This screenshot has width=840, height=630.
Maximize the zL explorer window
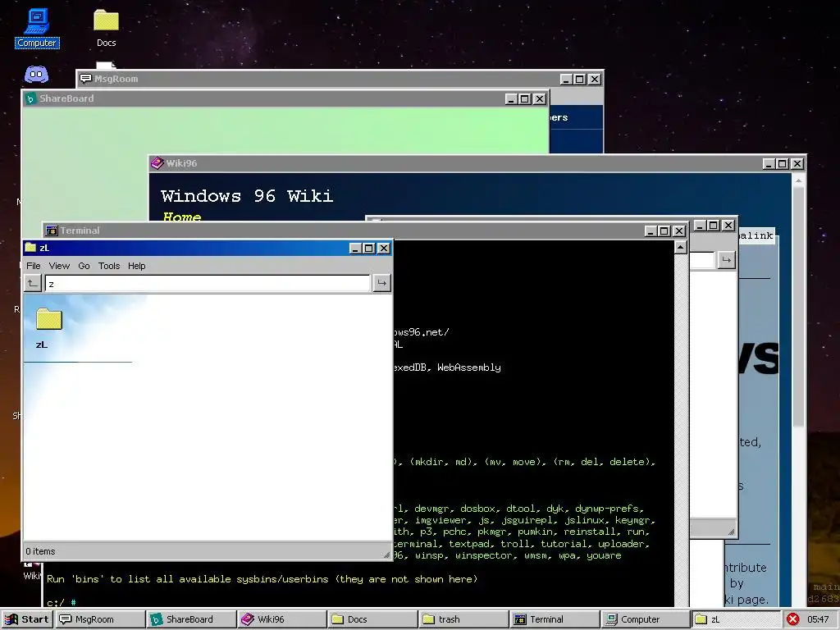[369, 248]
